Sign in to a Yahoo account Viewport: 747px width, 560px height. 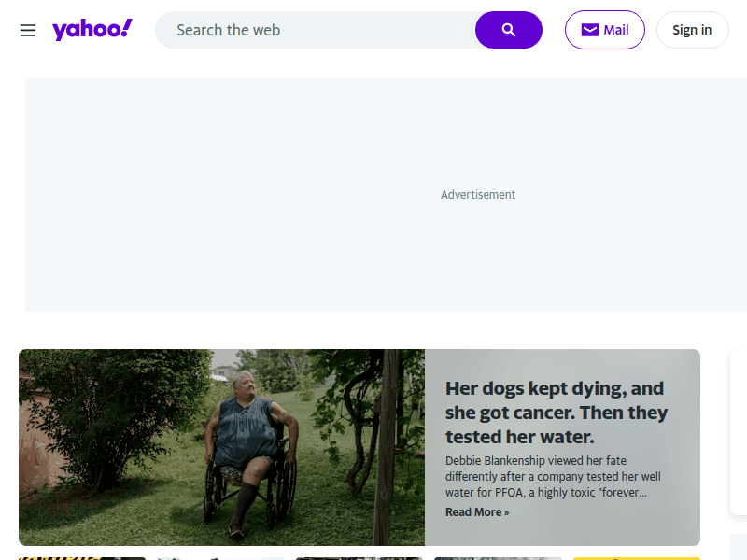tap(692, 30)
